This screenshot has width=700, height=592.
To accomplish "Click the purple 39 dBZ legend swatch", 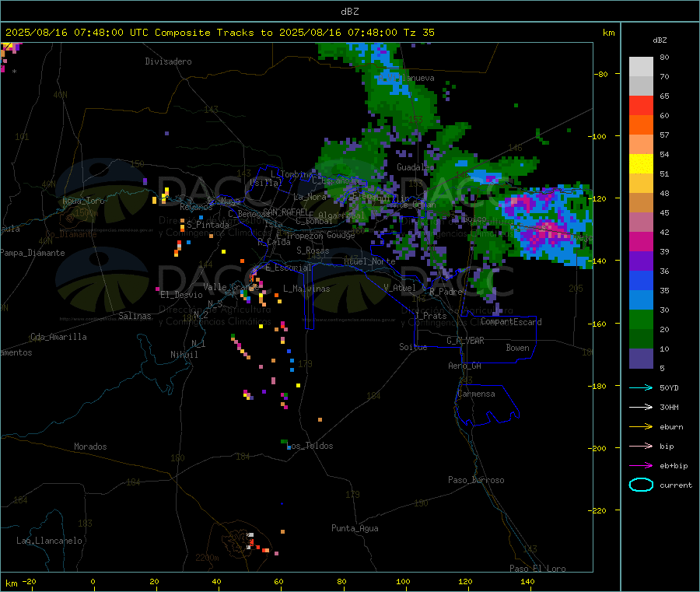I will 641,261.
